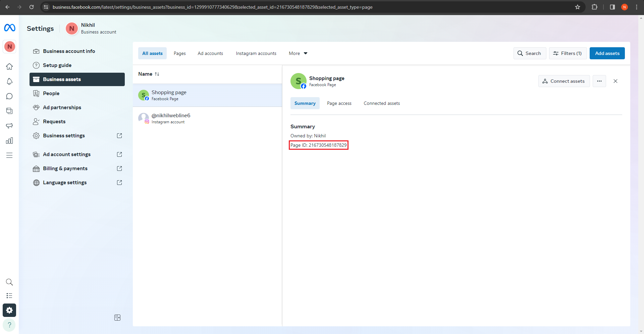644x334 pixels.
Task: Click the Chrome profile avatar N
Action: [625, 7]
